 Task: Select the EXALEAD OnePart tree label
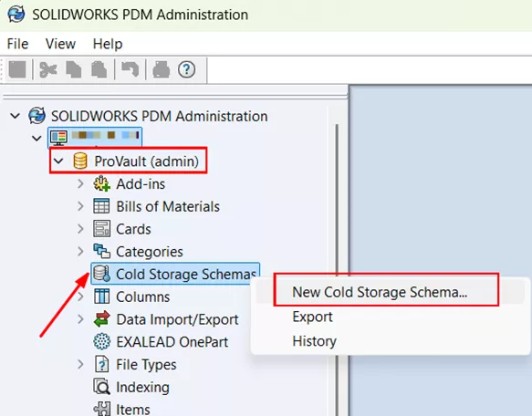point(172,342)
